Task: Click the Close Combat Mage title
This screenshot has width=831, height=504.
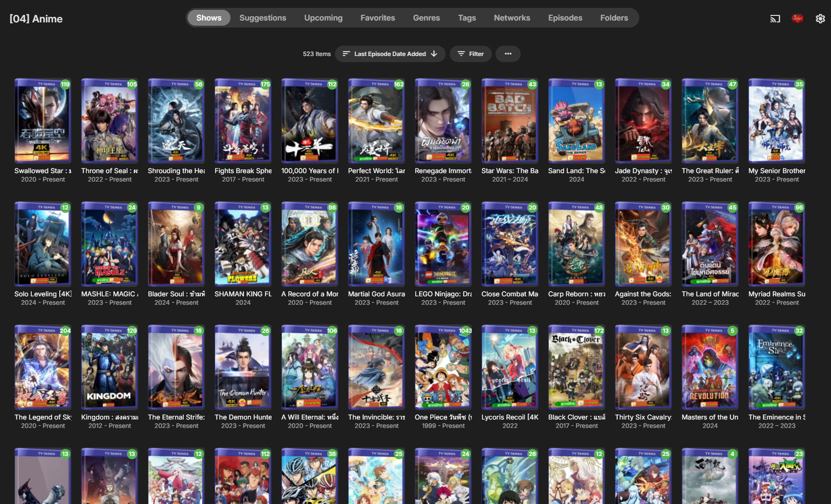Action: (510, 294)
